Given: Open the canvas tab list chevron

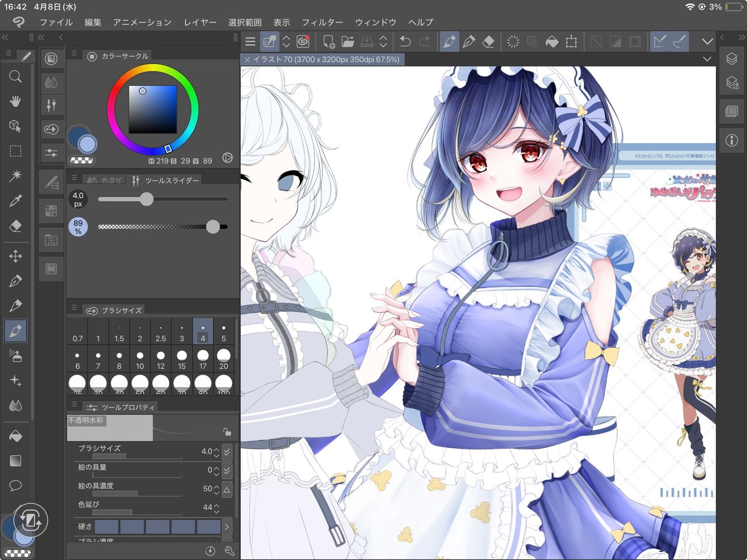Looking at the screenshot, I should click(x=707, y=59).
